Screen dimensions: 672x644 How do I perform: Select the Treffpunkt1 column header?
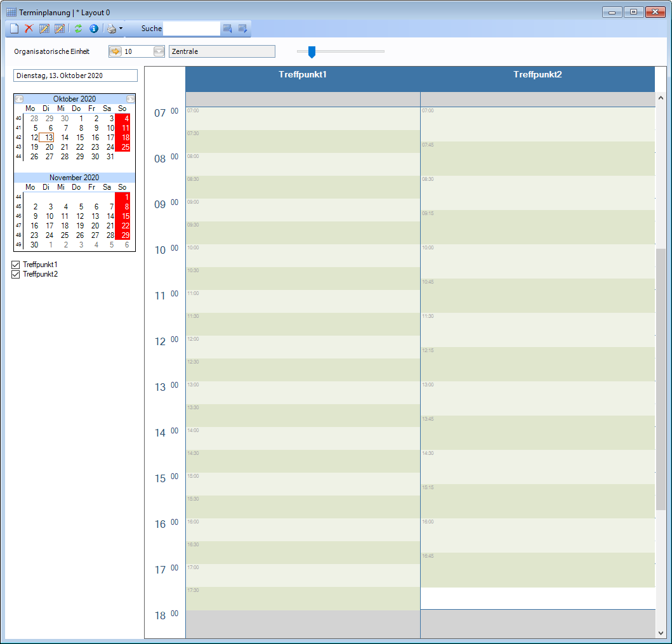[303, 75]
